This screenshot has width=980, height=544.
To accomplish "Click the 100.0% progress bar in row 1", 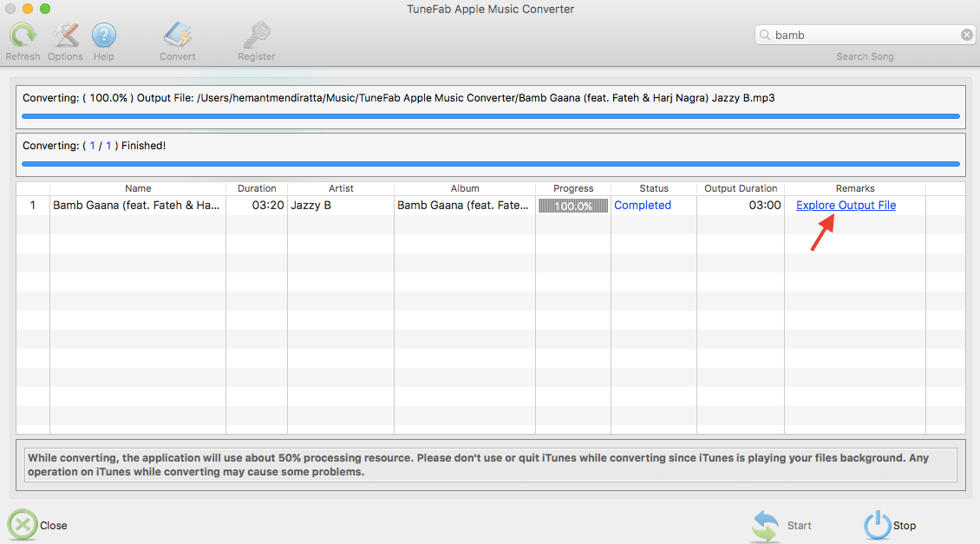I will pos(573,206).
